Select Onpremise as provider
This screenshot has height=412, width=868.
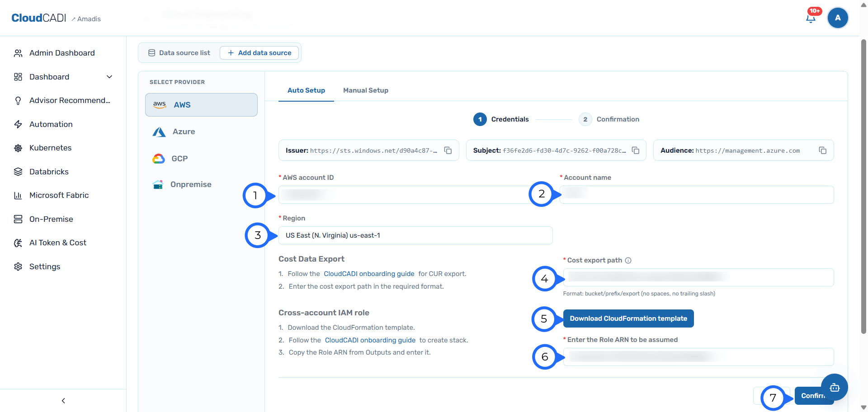point(201,184)
